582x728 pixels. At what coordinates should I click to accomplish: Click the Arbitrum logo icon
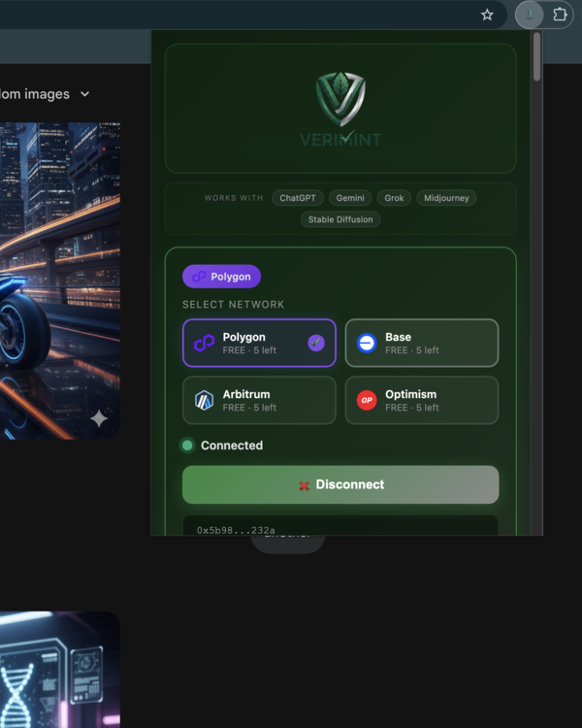tap(205, 400)
